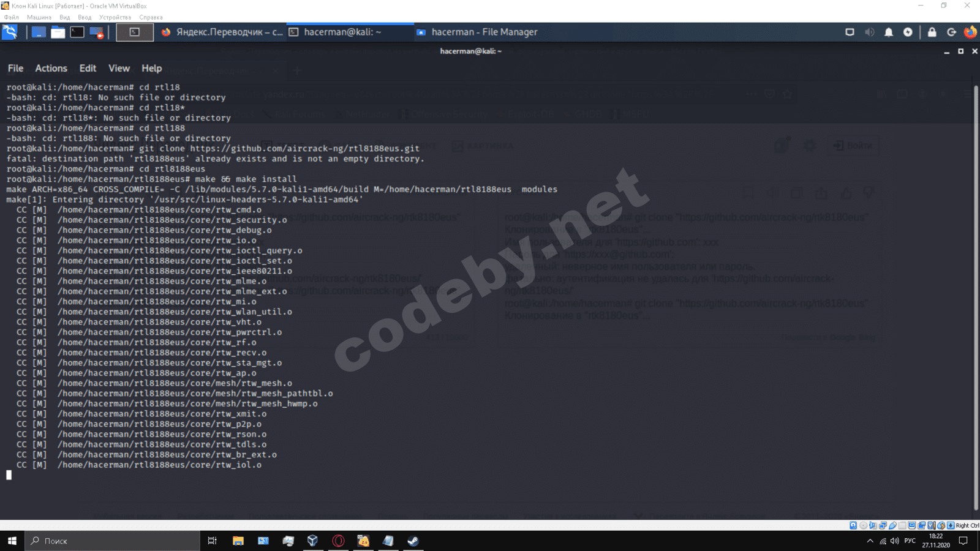Click VirtualBox CPU virtualization indicator
Image resolution: width=980 pixels, height=551 pixels.
932,525
